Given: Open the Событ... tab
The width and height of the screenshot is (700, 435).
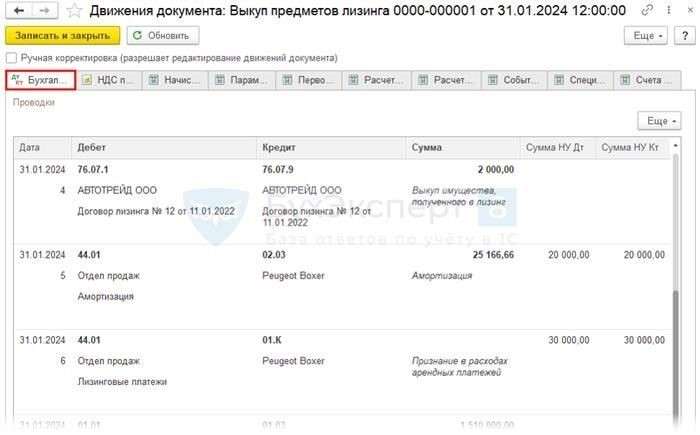Looking at the screenshot, I should pos(514,80).
